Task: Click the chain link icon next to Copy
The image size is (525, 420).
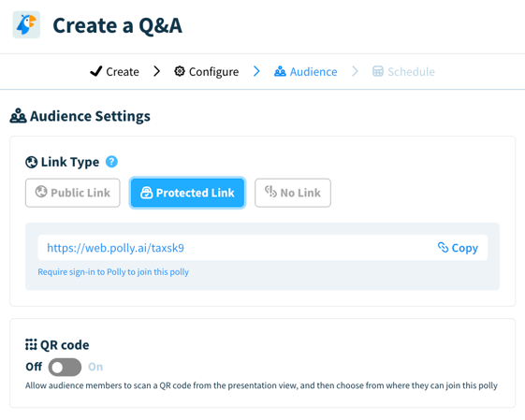Action: click(x=443, y=248)
